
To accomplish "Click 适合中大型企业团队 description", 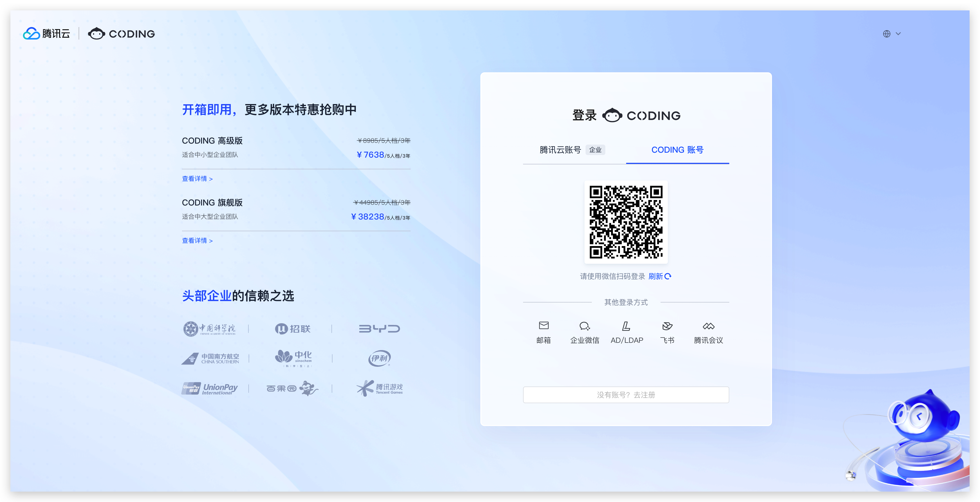I will click(x=210, y=217).
